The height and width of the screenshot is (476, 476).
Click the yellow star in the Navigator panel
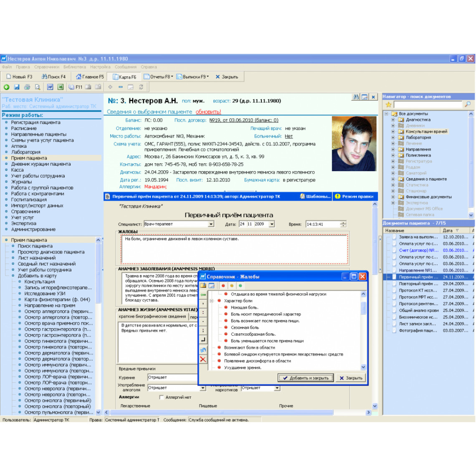388,105
